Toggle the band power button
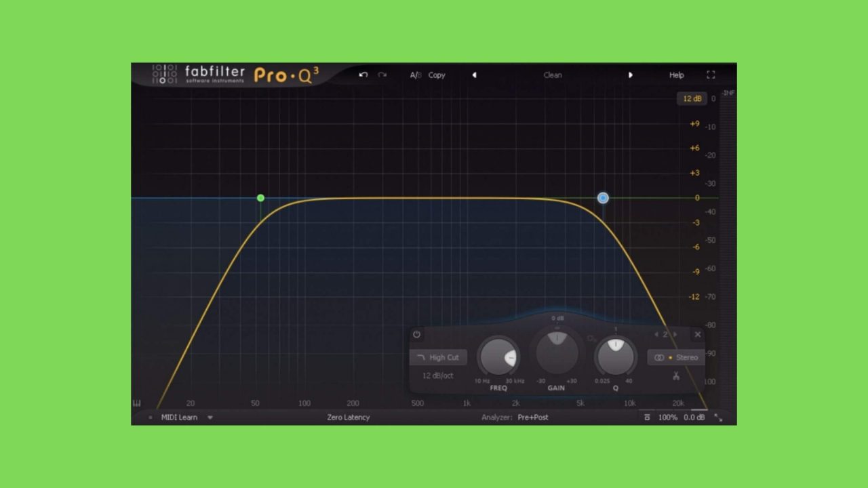 (416, 334)
